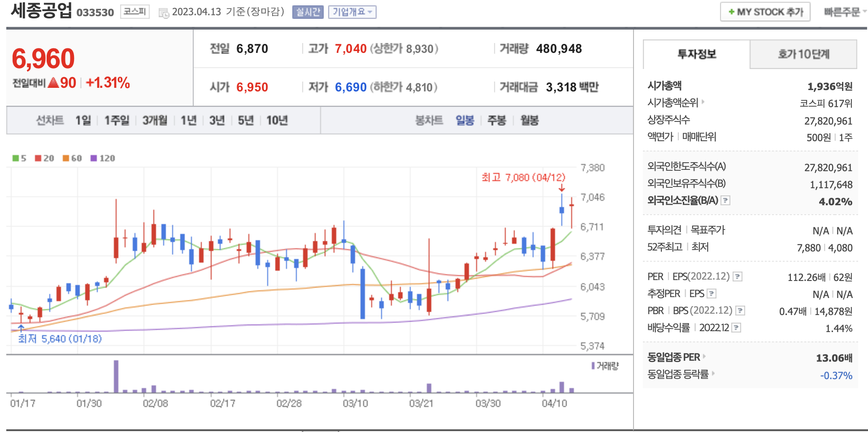Image resolution: width=868 pixels, height=432 pixels.
Task: Click the help icon next to 외국인소진율(B/A)
Action: tap(725, 201)
